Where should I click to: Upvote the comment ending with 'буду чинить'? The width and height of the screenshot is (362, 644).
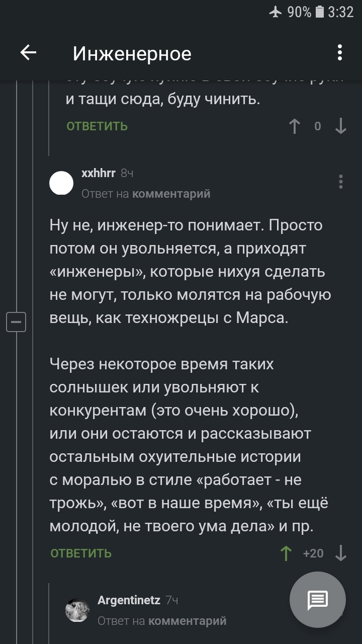(x=294, y=126)
